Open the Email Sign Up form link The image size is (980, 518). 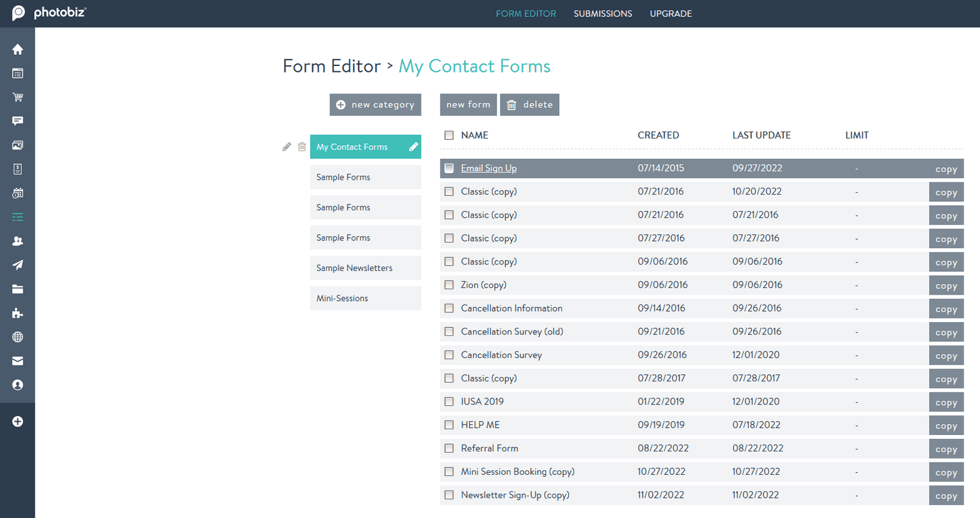click(x=489, y=168)
